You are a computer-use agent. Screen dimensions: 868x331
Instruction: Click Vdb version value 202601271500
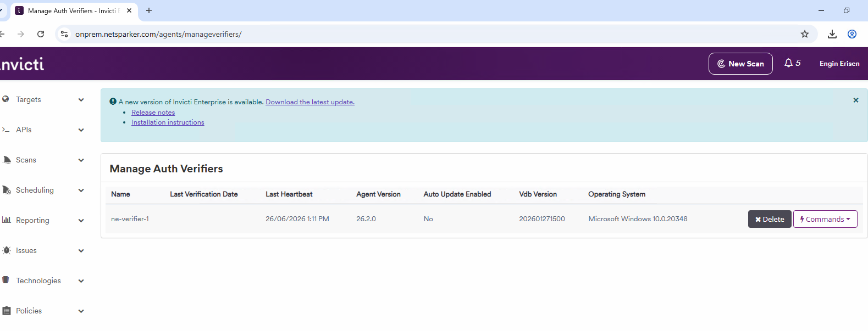click(542, 219)
